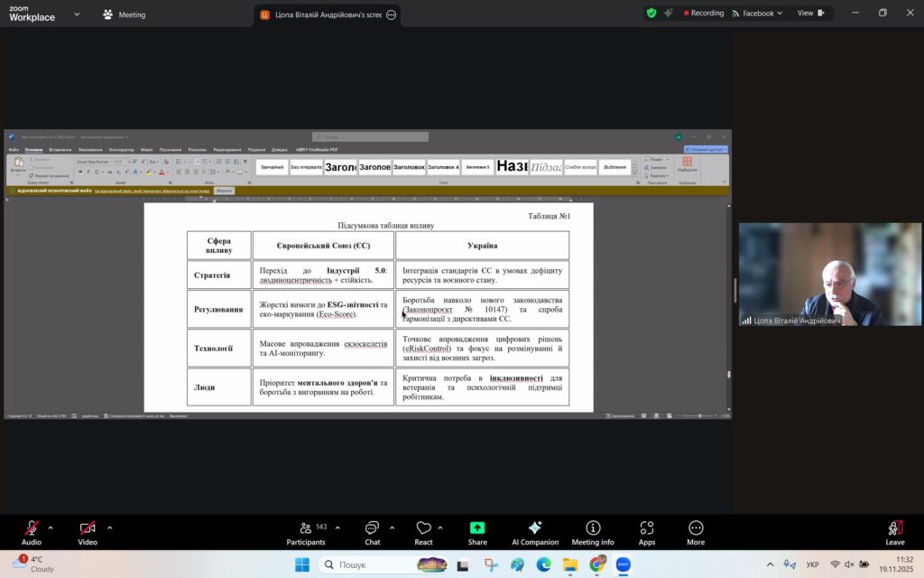This screenshot has height=578, width=924.
Task: Open the Chat panel
Action: (x=372, y=532)
